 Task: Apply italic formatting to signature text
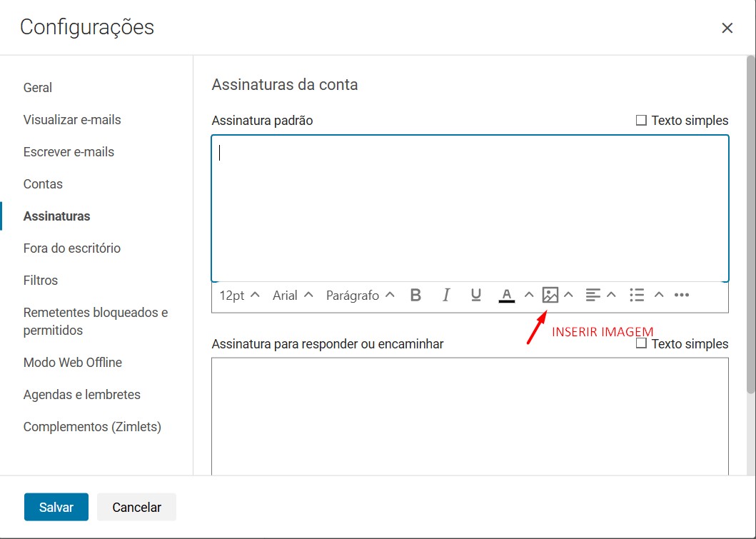[446, 295]
